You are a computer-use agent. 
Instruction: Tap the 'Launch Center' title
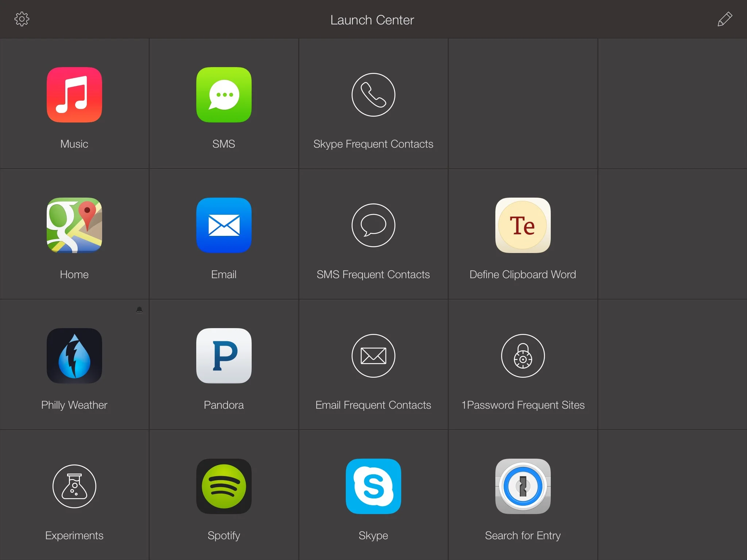click(x=372, y=20)
